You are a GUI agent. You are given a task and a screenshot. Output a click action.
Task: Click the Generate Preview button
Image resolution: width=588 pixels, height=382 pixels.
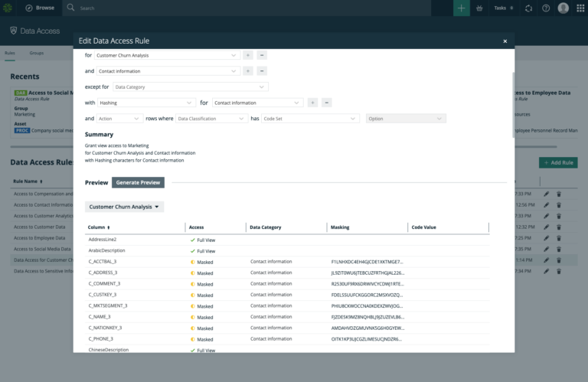tap(138, 182)
